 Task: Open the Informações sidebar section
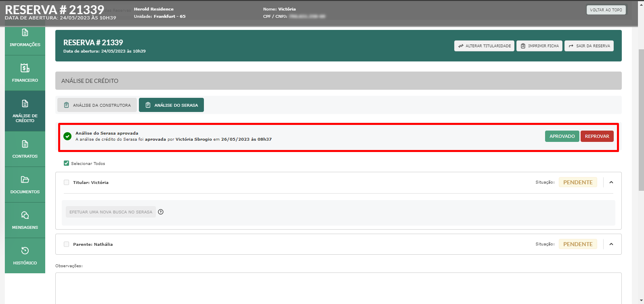25,40
